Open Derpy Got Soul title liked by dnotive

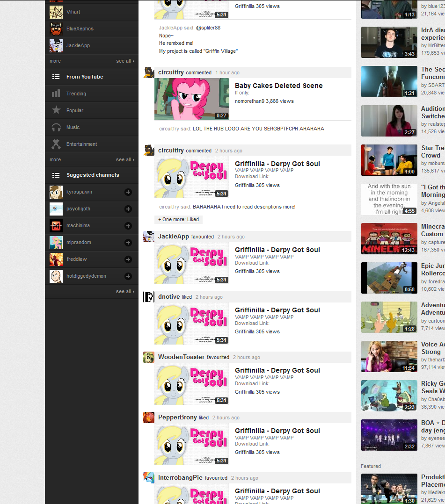(x=277, y=310)
